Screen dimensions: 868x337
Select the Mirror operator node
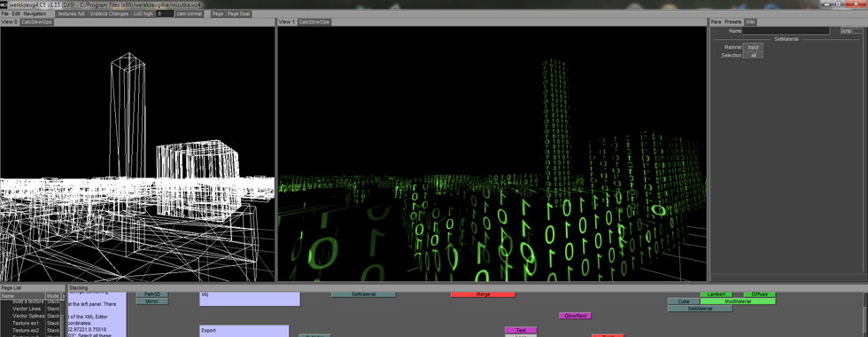click(151, 302)
